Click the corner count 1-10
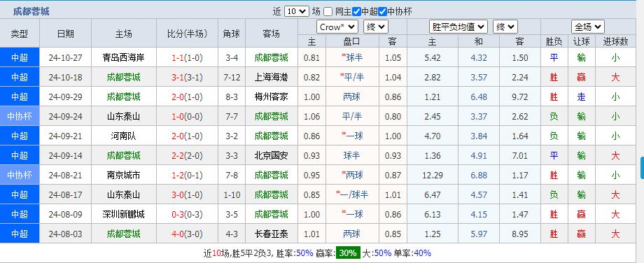 pos(232,195)
